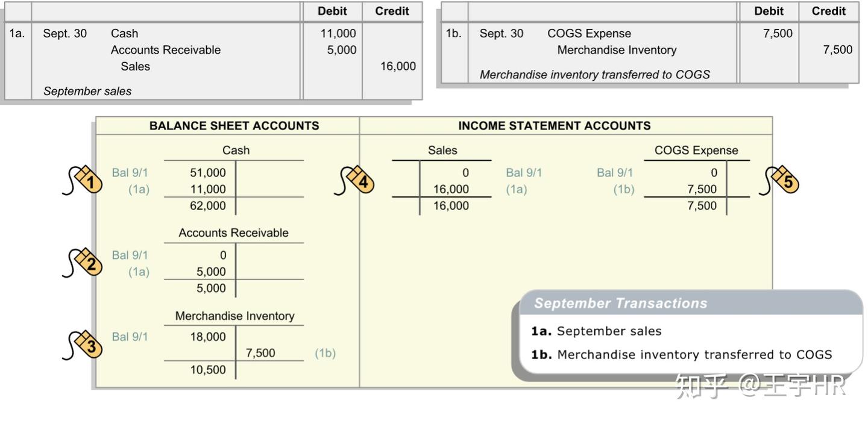Image resolution: width=868 pixels, height=421 pixels.
Task: Click the Sales T-account title
Action: (442, 151)
